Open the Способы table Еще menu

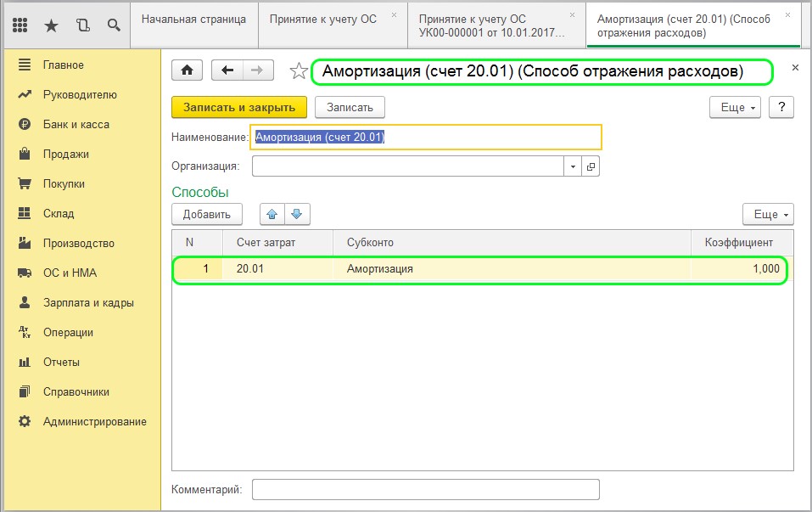[x=768, y=214]
